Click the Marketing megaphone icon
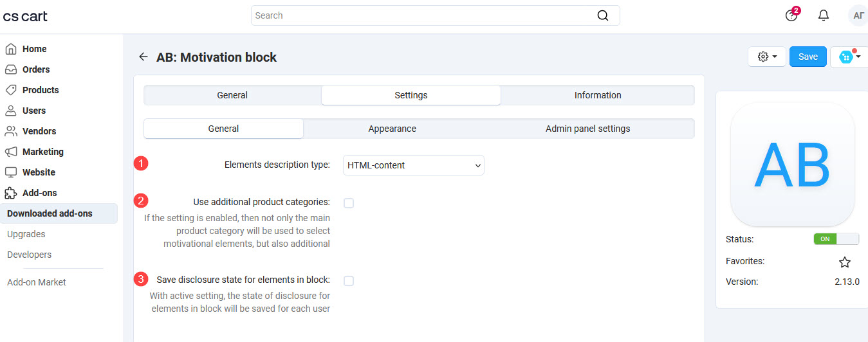Image resolution: width=868 pixels, height=342 pixels. point(11,152)
